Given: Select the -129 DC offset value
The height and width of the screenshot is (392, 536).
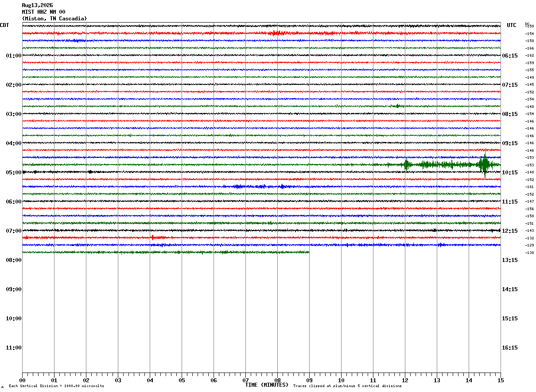Looking at the screenshot, I should 529,245.
